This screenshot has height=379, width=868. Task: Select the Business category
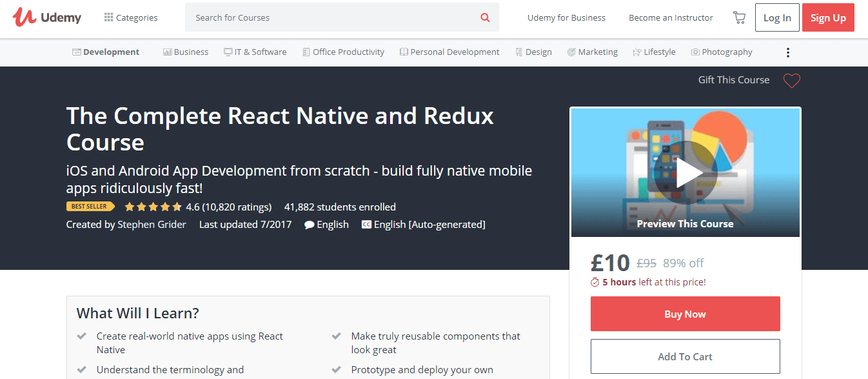click(186, 52)
